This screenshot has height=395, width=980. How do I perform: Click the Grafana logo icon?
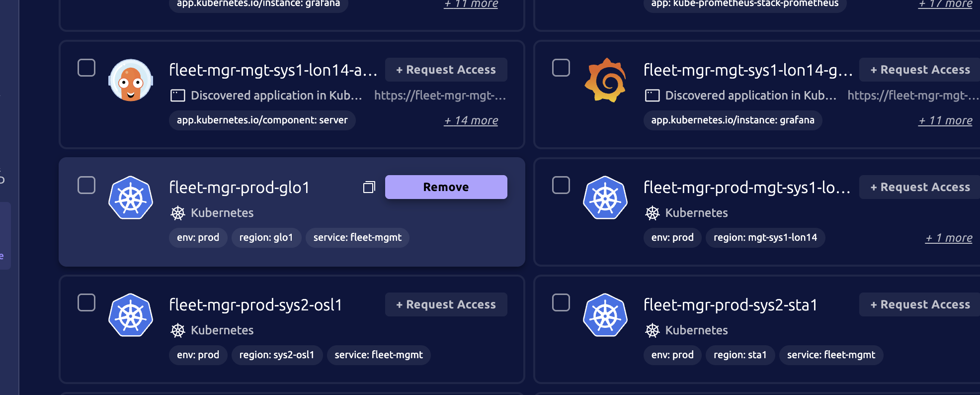coord(605,80)
